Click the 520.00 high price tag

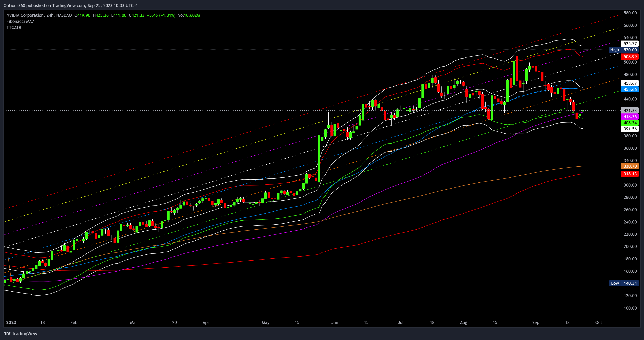click(630, 50)
